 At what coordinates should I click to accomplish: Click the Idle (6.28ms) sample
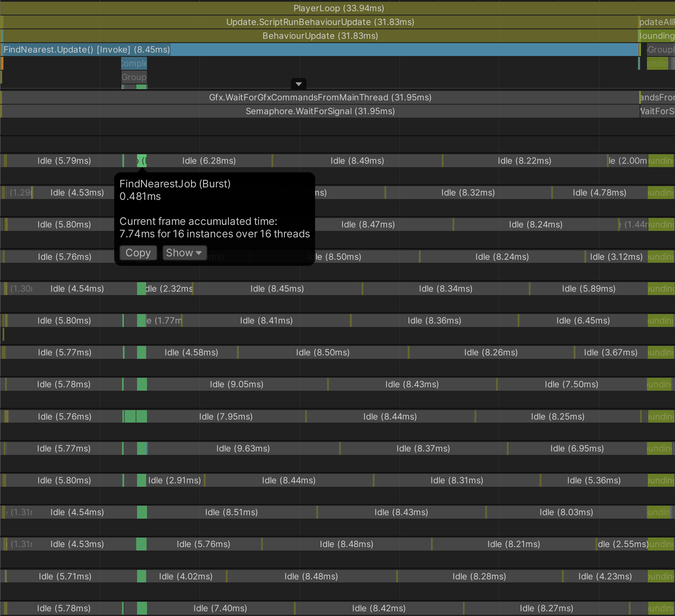pos(209,161)
